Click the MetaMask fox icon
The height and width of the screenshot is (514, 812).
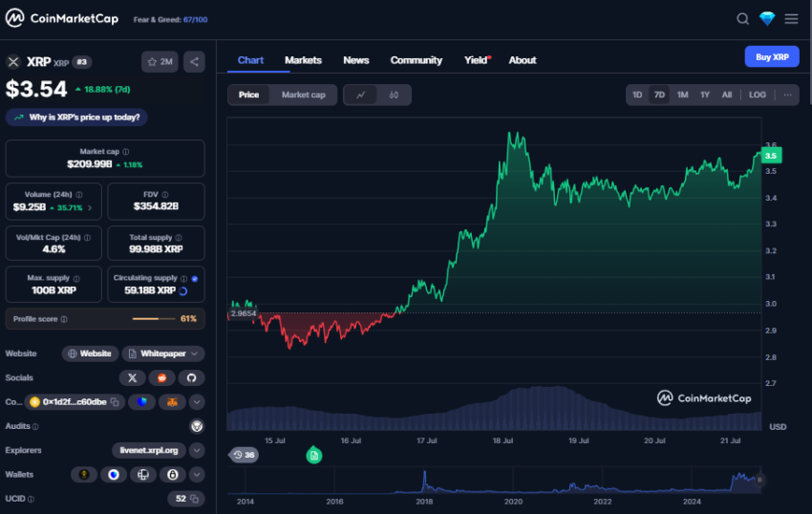click(x=173, y=402)
